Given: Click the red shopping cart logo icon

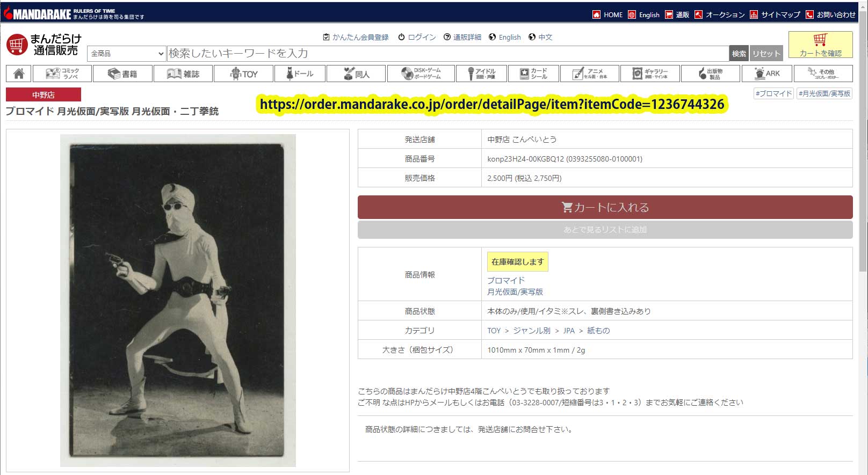Looking at the screenshot, I should tap(17, 45).
